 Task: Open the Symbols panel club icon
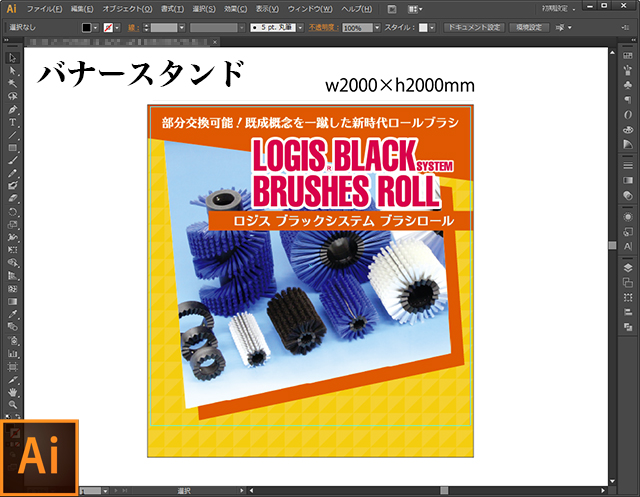628,84
